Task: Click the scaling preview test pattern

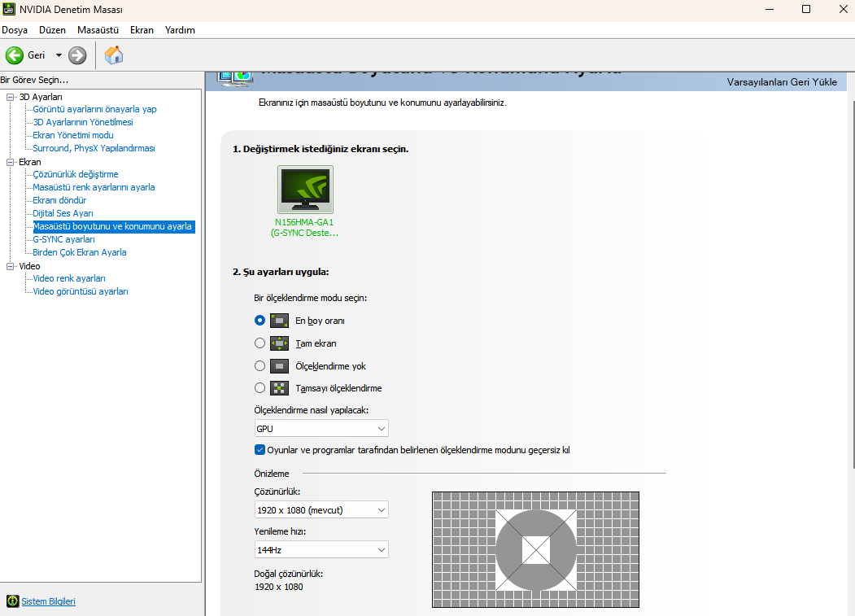Action: [x=535, y=549]
